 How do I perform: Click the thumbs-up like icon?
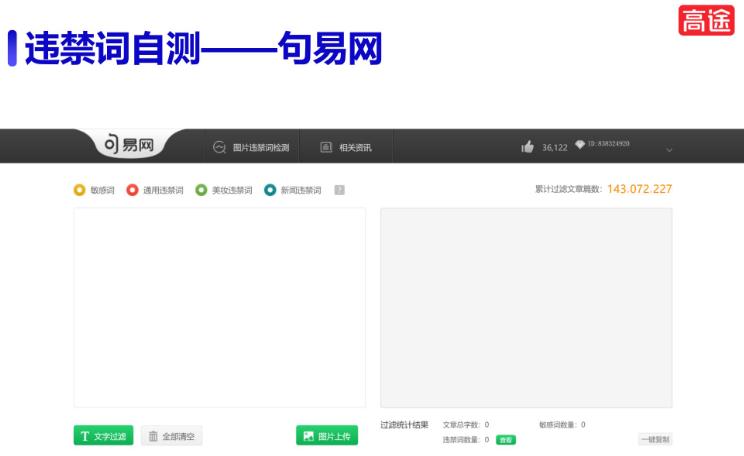[x=527, y=147]
